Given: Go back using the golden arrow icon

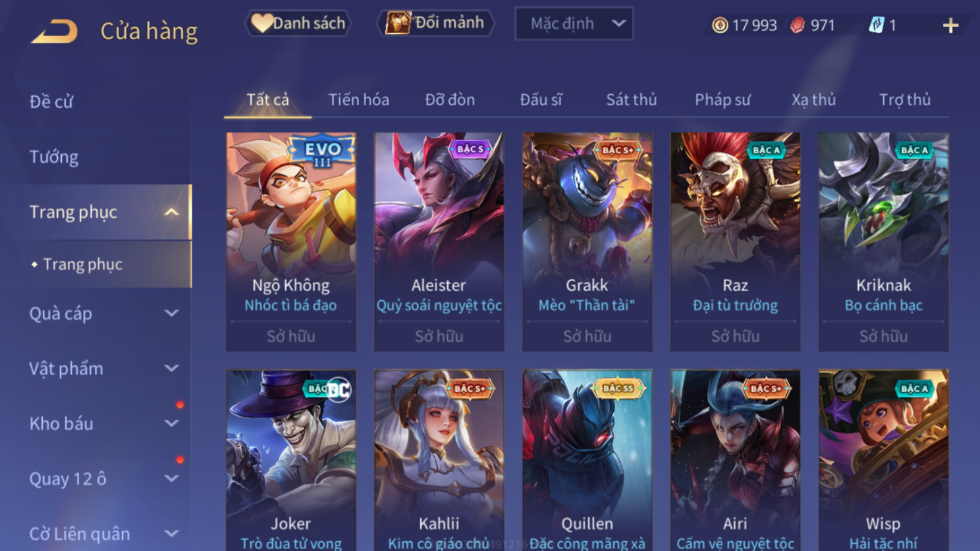Looking at the screenshot, I should (54, 31).
